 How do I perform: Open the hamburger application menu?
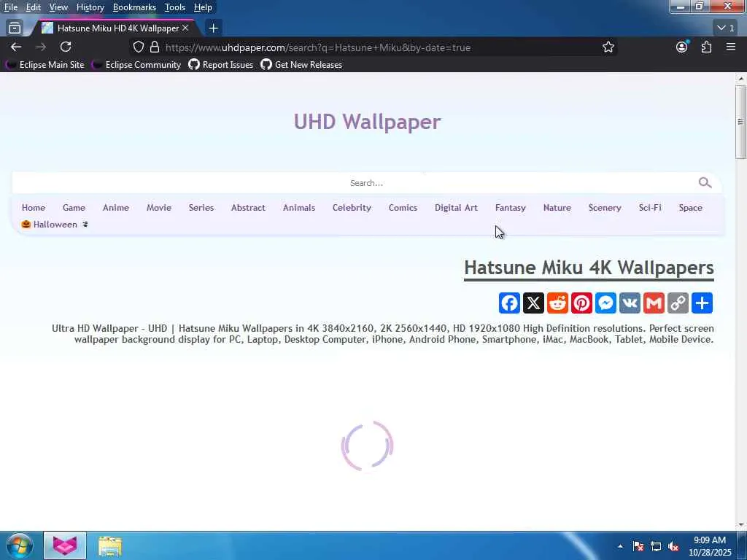point(731,47)
